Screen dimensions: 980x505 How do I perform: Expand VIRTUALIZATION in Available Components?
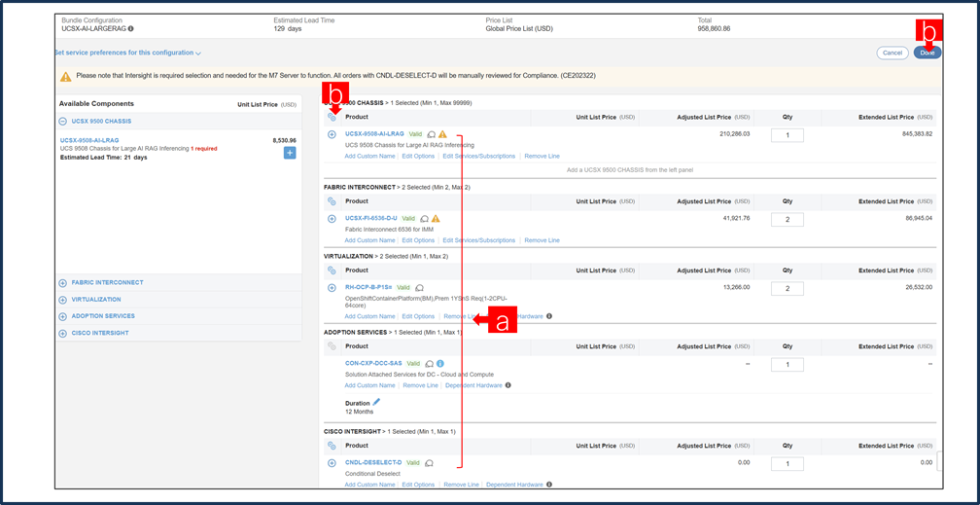pos(62,300)
